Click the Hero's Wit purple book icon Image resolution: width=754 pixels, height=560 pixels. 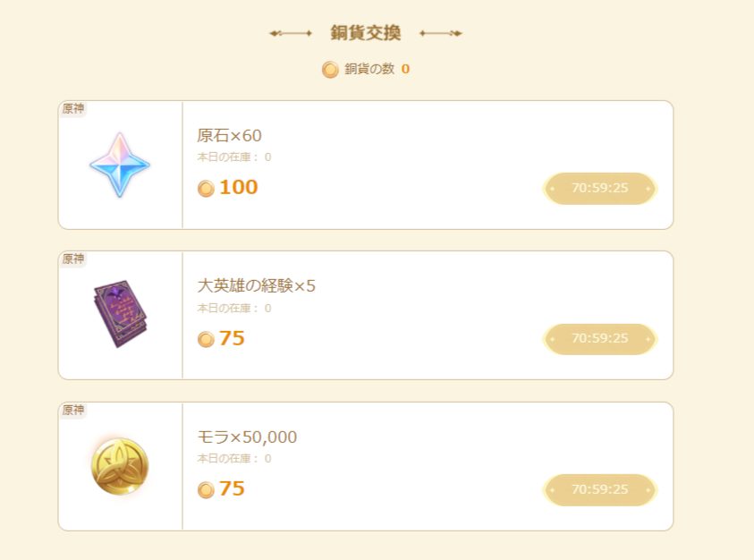click(x=120, y=314)
